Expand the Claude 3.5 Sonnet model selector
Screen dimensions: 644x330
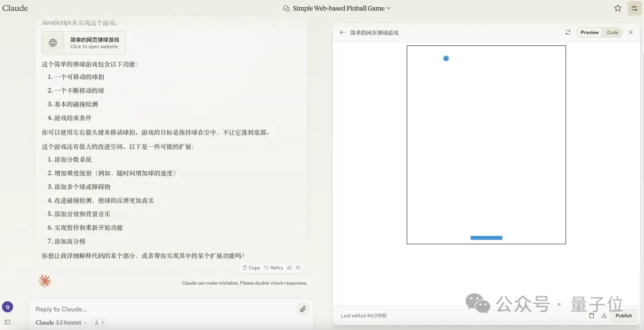(61, 323)
